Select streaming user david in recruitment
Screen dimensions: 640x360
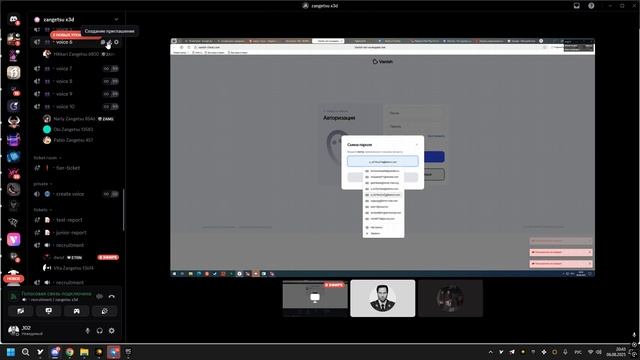[x=80, y=258]
